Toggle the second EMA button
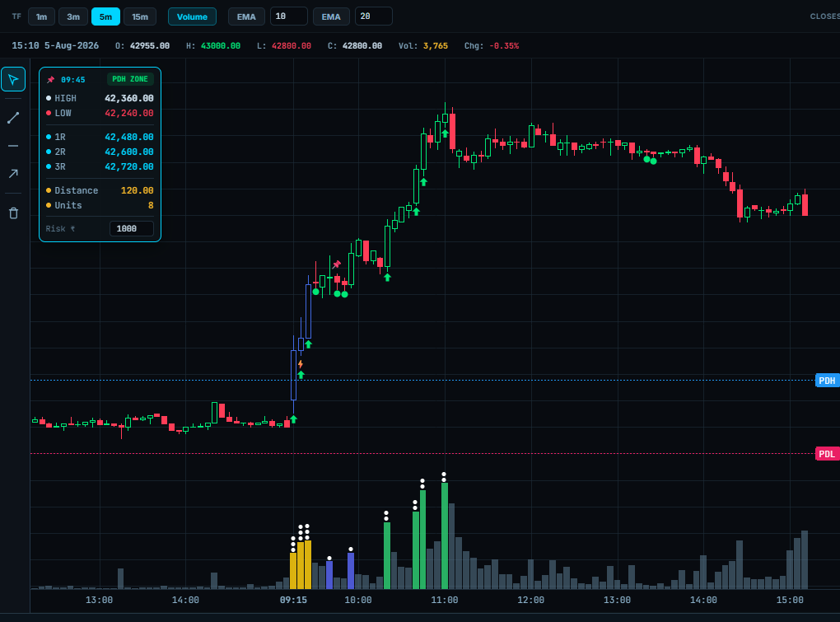 click(x=331, y=16)
